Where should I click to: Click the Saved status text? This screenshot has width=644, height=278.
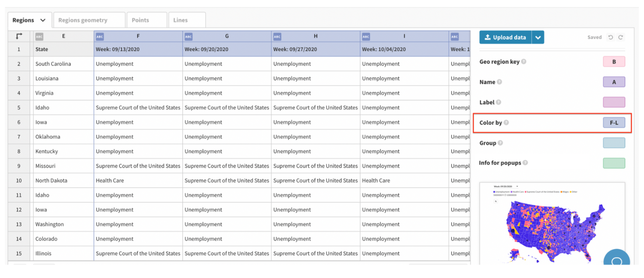pos(594,37)
